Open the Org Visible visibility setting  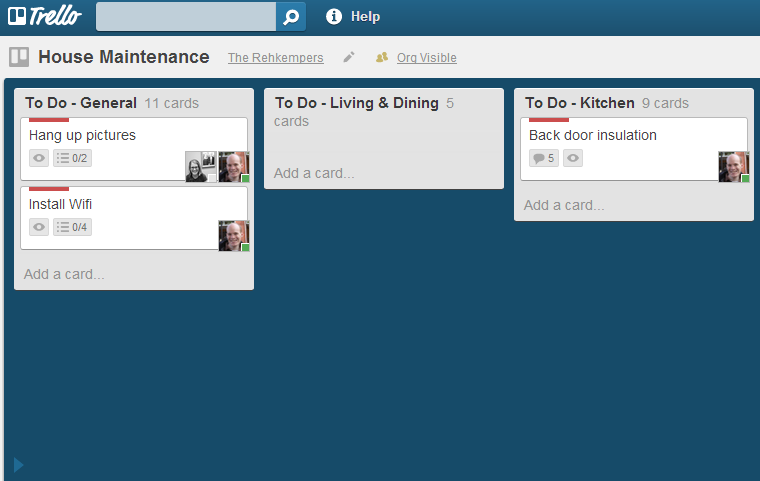tap(427, 58)
